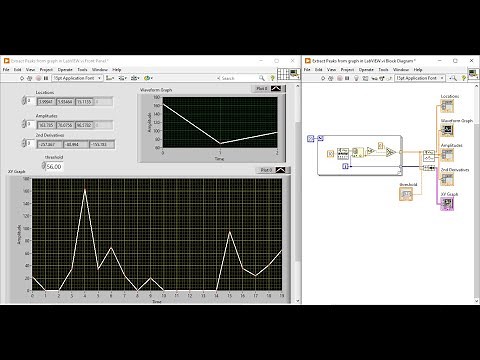The width and height of the screenshot is (480, 360).
Task: Click Amplitudes array index stepper
Action: pos(24,124)
